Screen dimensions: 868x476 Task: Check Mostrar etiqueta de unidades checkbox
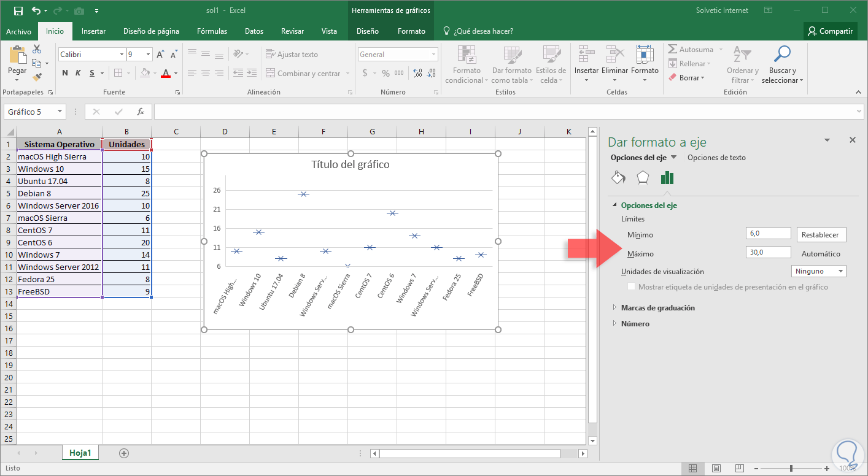click(x=631, y=287)
